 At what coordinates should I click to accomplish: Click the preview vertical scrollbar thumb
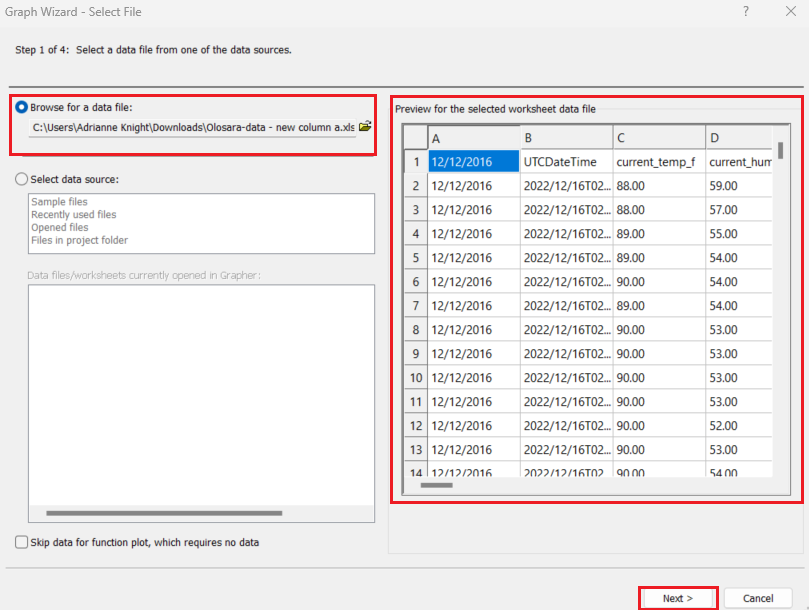click(781, 150)
